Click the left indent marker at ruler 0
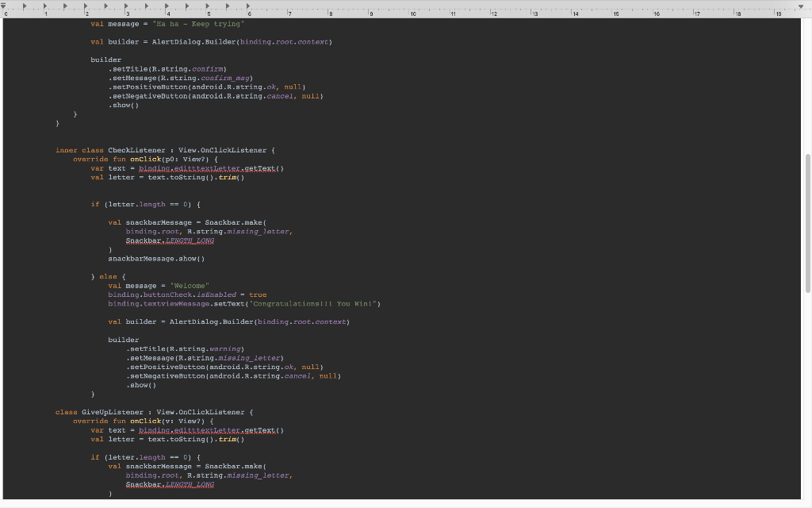Screen dimensions: 812x508 (4, 6)
